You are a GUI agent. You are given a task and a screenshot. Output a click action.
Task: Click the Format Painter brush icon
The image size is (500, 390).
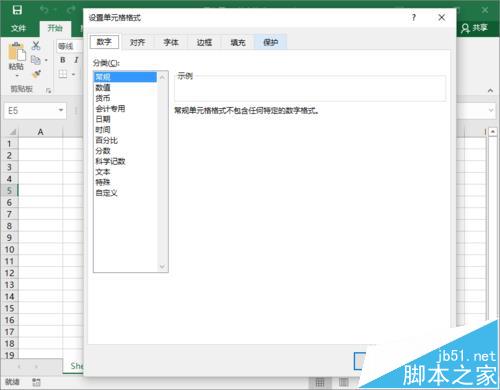pos(36,74)
